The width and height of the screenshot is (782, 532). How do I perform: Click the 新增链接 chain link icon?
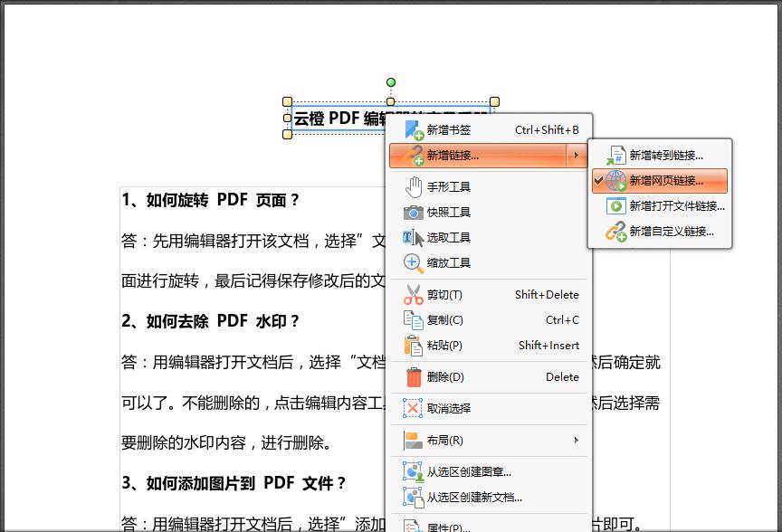click(414, 156)
